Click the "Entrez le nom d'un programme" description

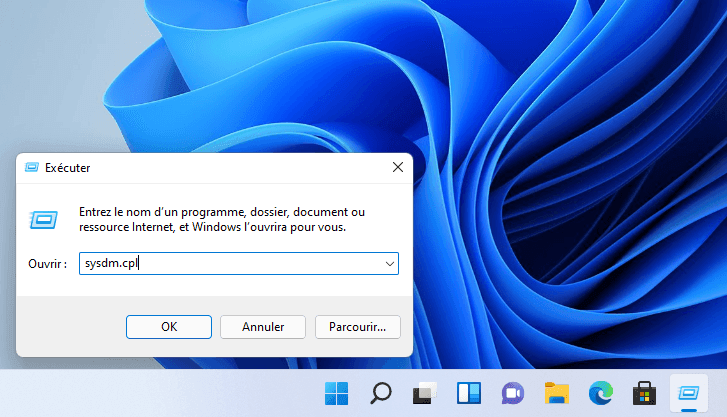(222, 219)
